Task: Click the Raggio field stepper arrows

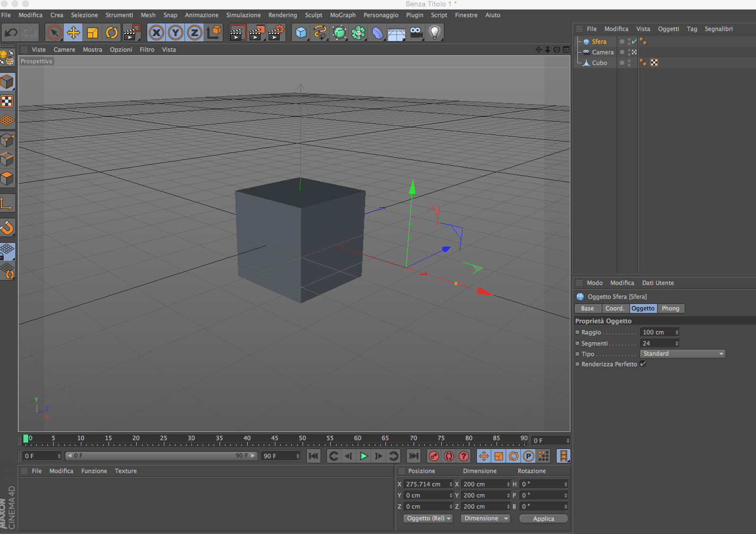Action: click(677, 333)
